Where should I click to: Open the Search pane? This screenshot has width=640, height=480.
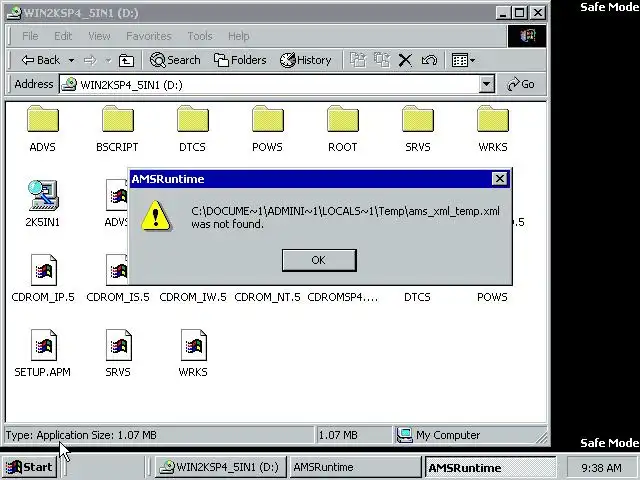pos(175,60)
